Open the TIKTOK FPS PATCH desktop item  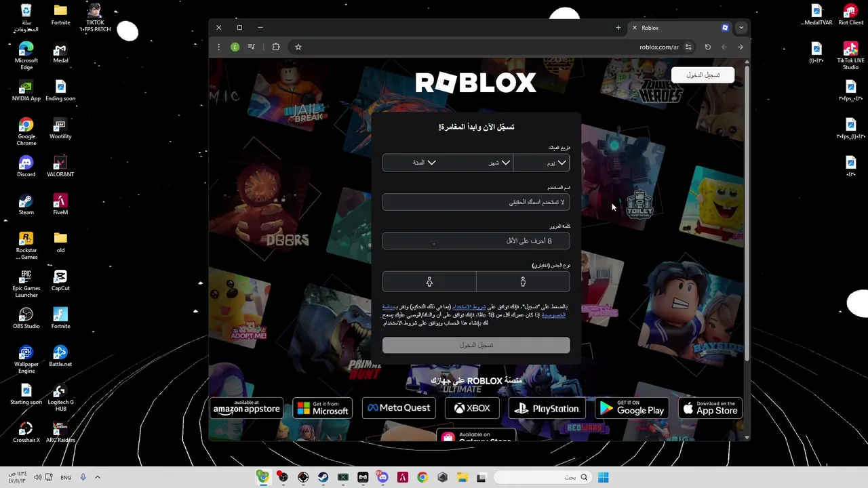click(94, 18)
